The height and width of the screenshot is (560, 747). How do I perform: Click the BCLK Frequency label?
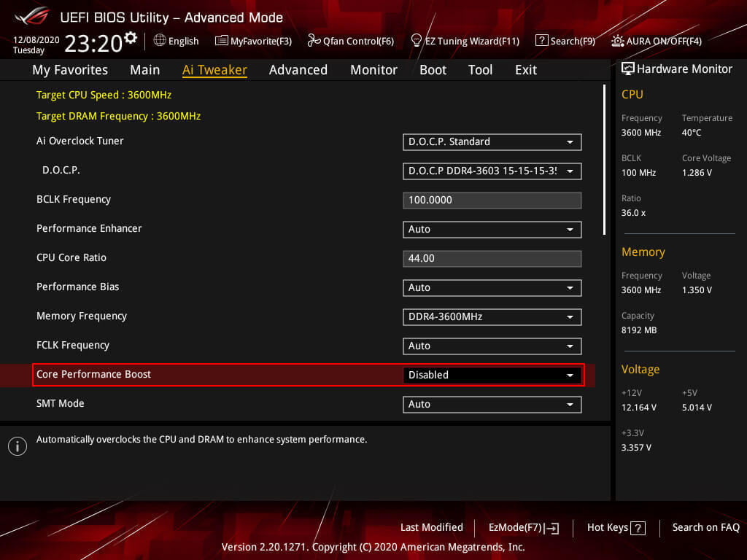click(74, 200)
